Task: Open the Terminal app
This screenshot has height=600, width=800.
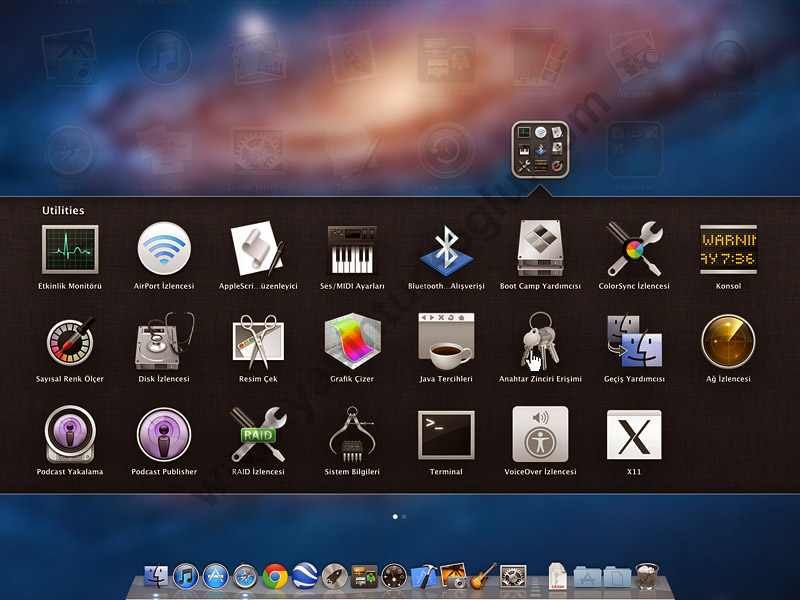Action: (446, 435)
